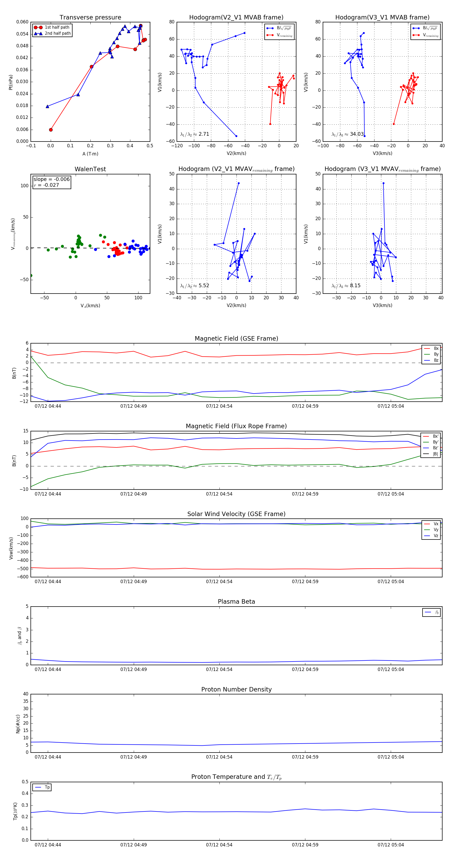Click the eigenvalue ratio annotation reading 5.52
The width and height of the screenshot is (473, 868).
194,286
